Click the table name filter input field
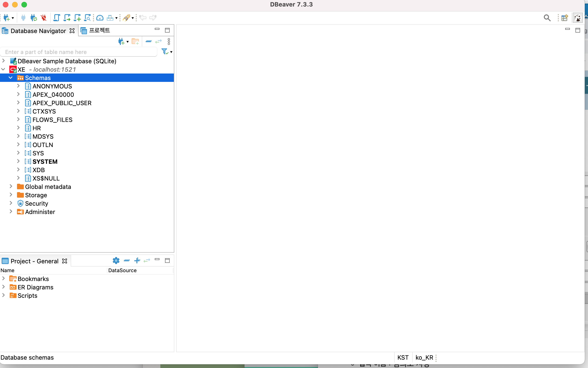This screenshot has height=368, width=588. pos(79,52)
